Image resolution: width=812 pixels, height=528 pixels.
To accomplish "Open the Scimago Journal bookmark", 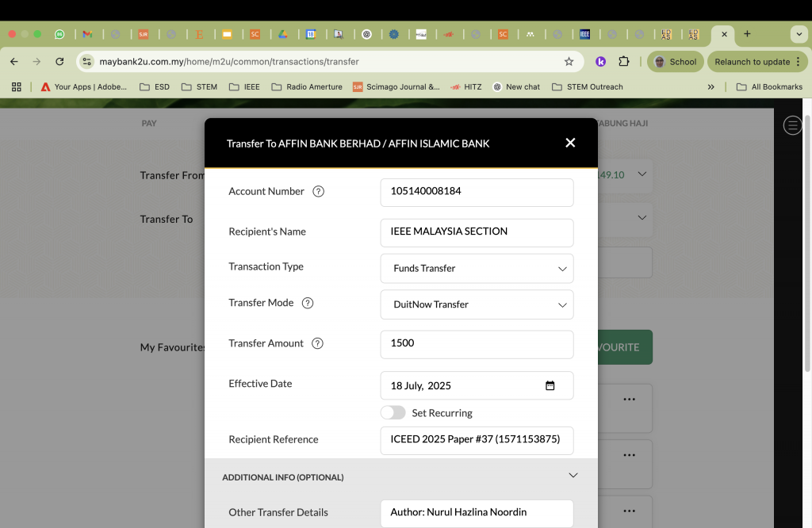I will [396, 87].
